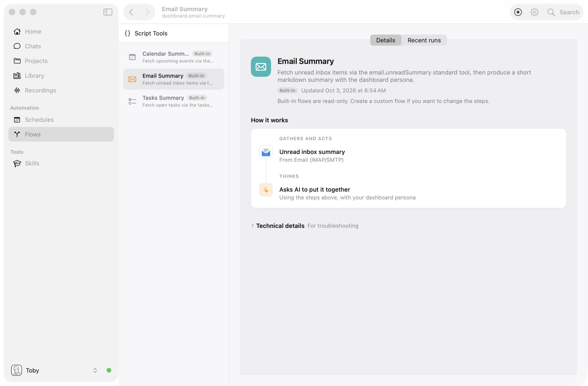Open Projects in the sidebar
This screenshot has height=386, width=588.
pos(61,61)
